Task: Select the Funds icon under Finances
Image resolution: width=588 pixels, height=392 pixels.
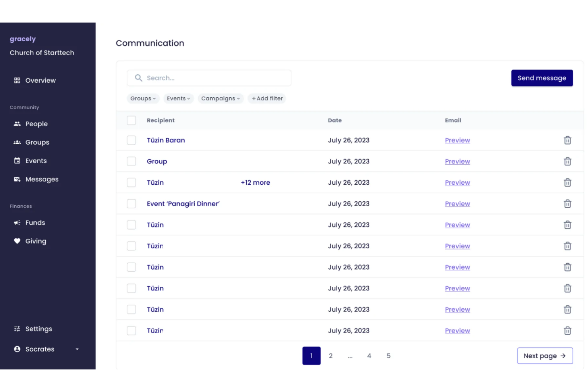Action: 17,222
